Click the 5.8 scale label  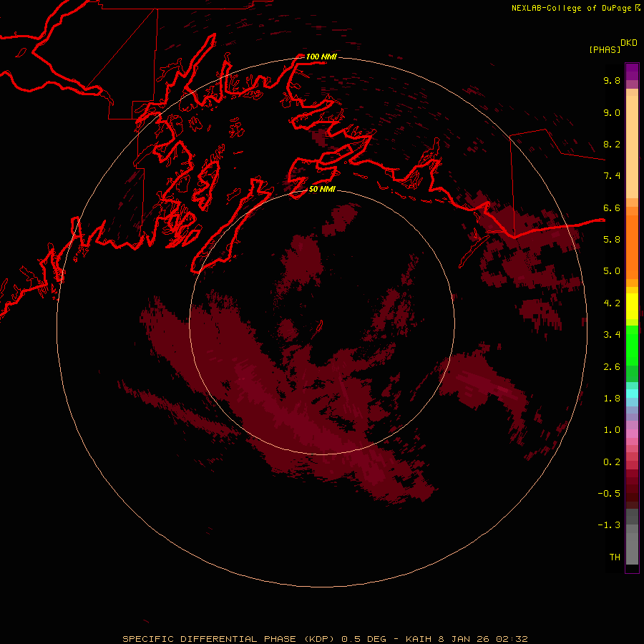(612, 239)
